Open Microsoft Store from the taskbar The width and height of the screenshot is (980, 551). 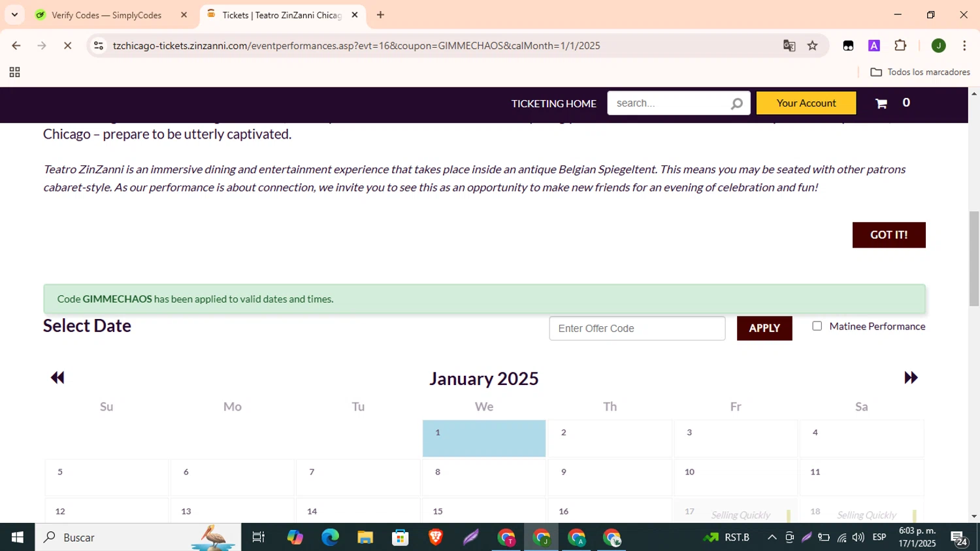pos(400,537)
